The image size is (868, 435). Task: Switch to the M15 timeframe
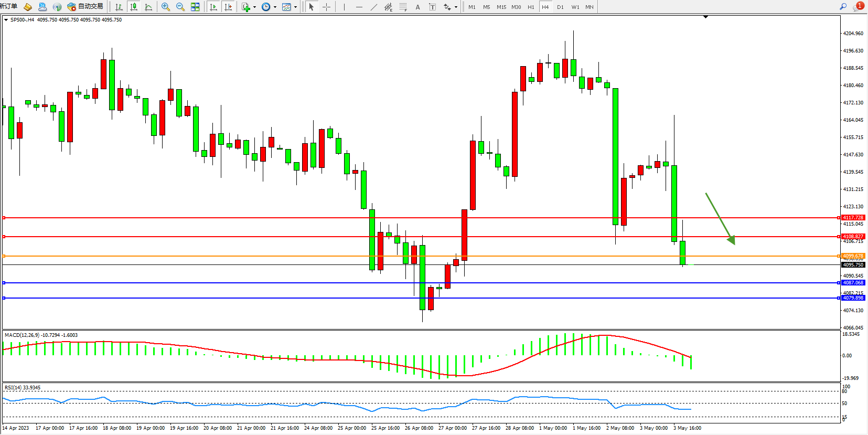(x=501, y=7)
